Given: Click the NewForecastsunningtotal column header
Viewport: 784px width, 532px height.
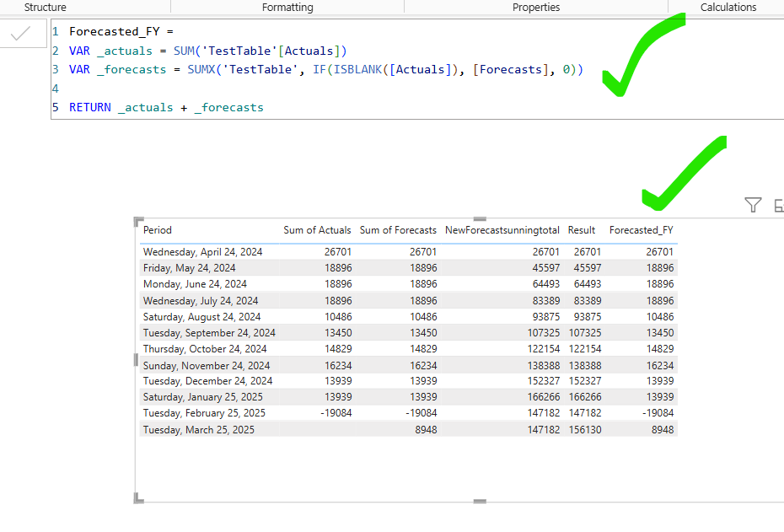Looking at the screenshot, I should point(502,230).
